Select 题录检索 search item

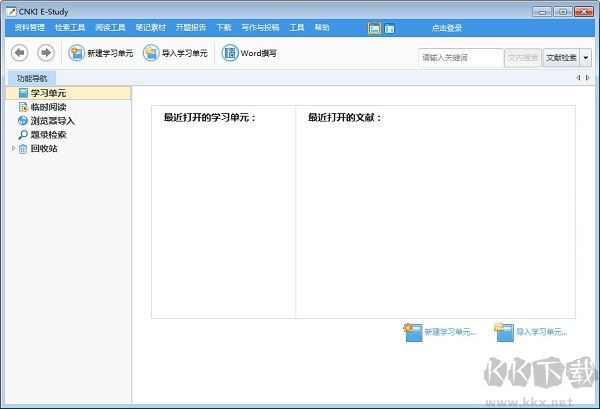[48, 134]
